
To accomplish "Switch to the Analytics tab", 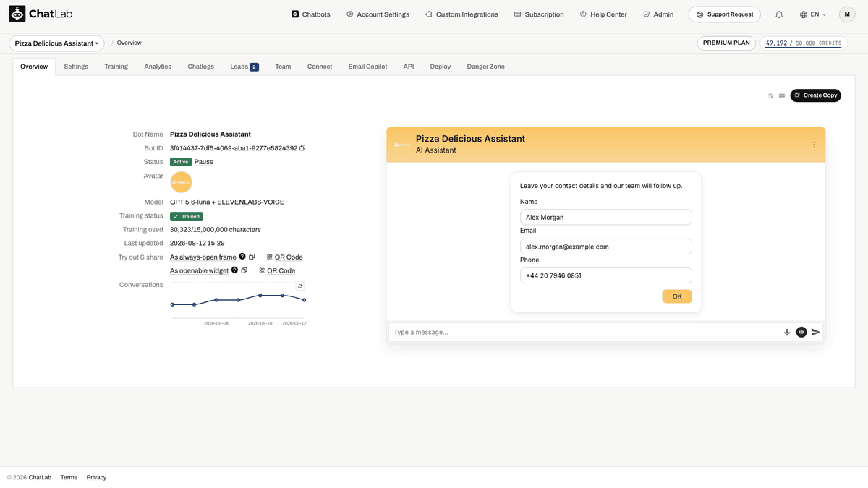I will [158, 67].
